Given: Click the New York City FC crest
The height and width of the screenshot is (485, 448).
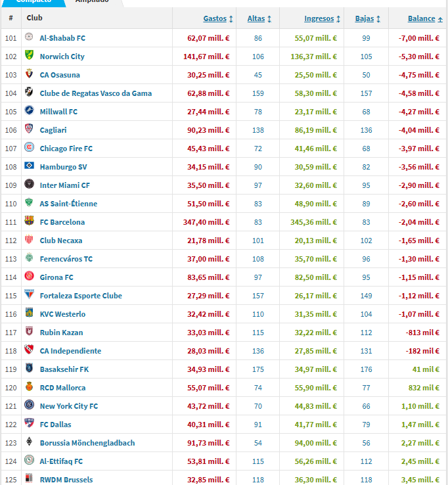Looking at the screenshot, I should (x=29, y=405).
